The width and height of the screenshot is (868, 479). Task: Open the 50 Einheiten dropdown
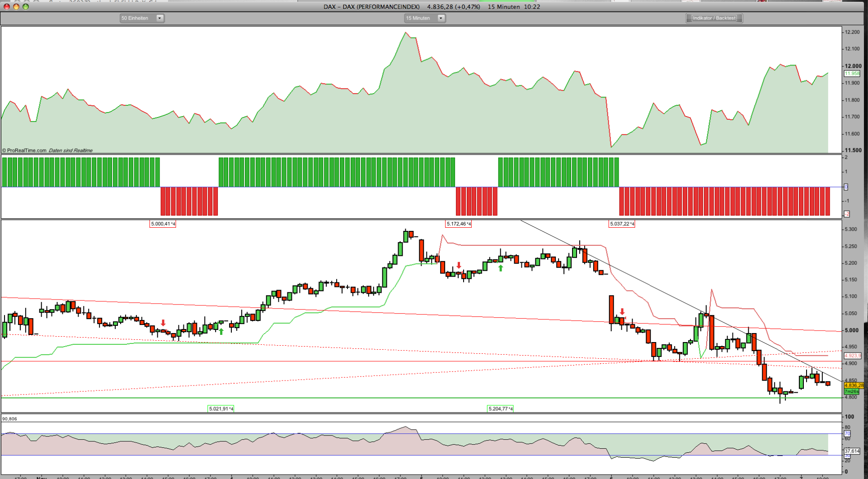(142, 18)
